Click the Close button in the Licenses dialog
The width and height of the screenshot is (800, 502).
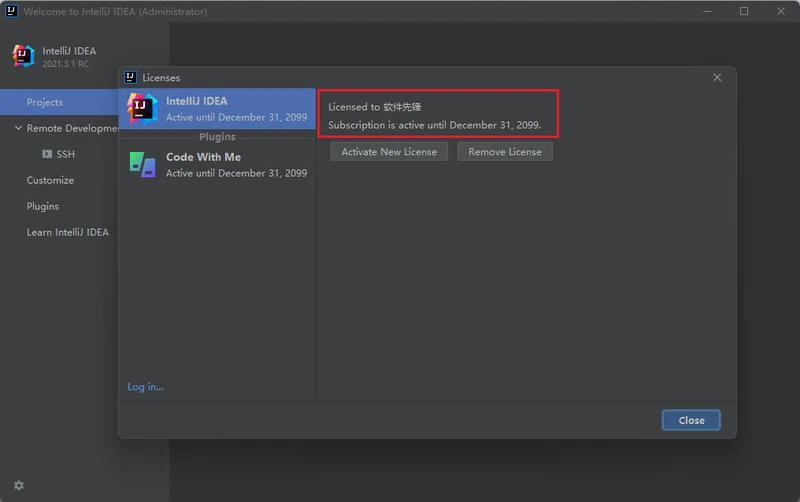[691, 420]
